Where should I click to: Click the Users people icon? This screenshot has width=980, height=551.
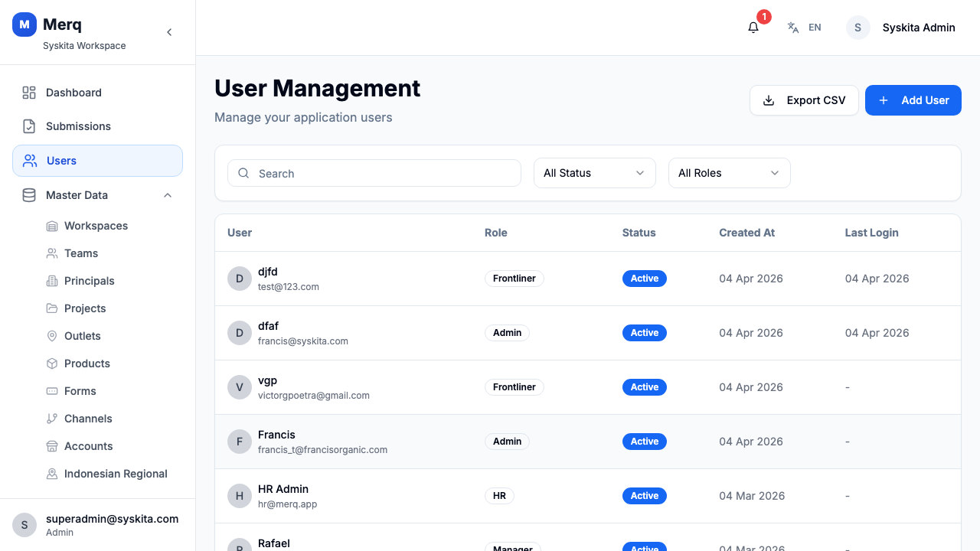click(x=30, y=161)
